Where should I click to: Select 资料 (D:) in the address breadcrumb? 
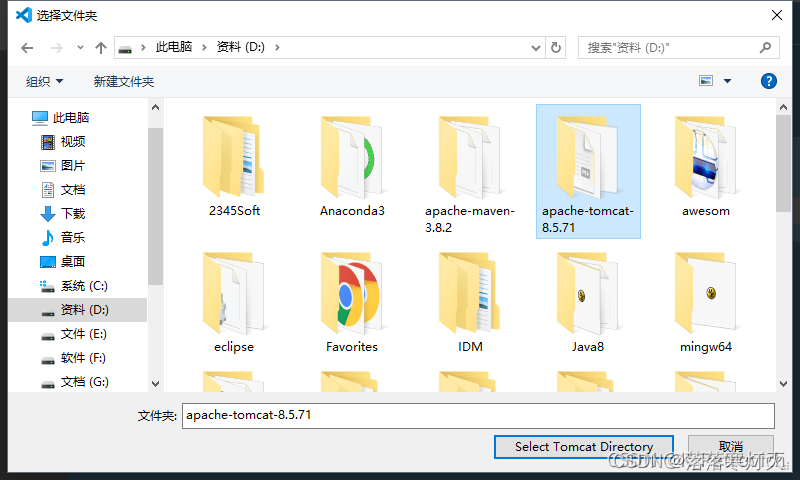[240, 47]
